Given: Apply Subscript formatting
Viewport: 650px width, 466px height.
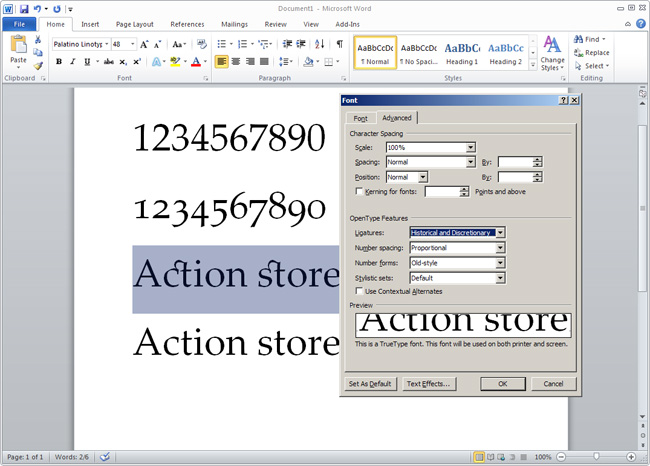Looking at the screenshot, I should [x=123, y=62].
